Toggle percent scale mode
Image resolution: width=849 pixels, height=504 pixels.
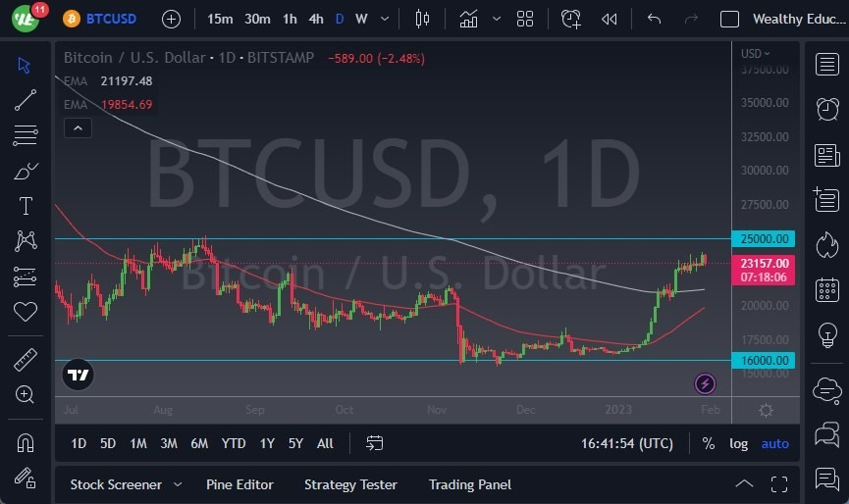coord(709,443)
